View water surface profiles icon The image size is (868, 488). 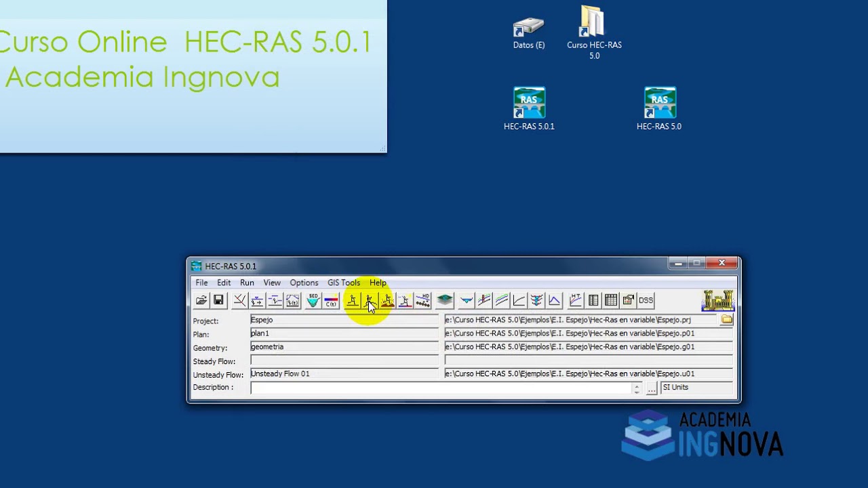(x=484, y=300)
